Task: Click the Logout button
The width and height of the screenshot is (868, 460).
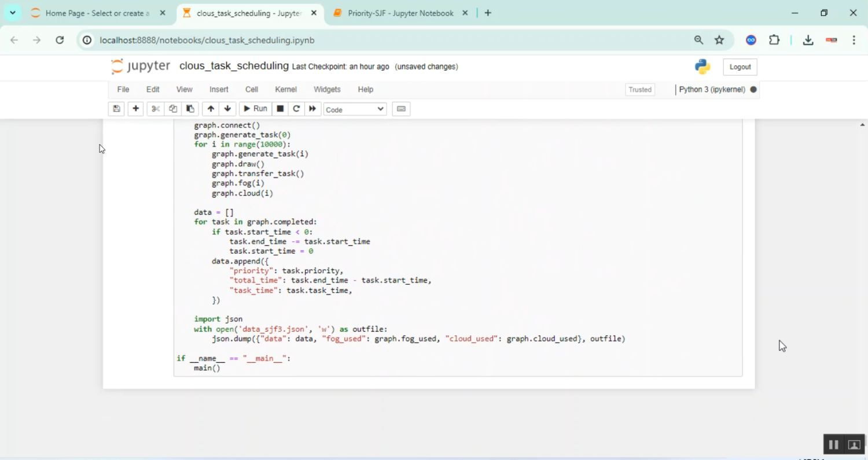Action: [x=740, y=67]
